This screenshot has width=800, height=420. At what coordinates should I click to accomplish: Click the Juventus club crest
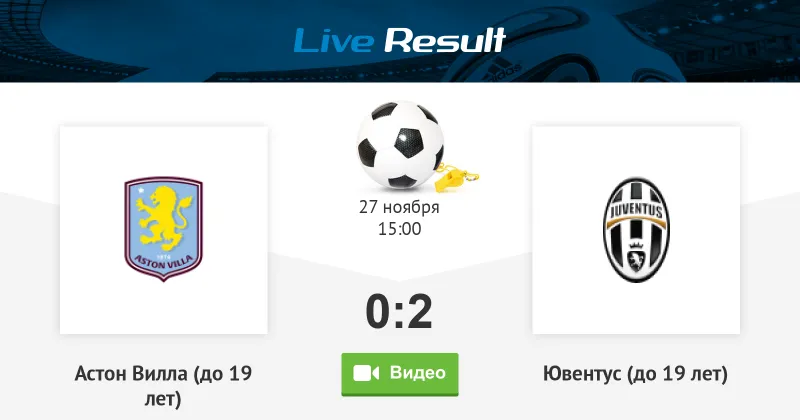[636, 230]
